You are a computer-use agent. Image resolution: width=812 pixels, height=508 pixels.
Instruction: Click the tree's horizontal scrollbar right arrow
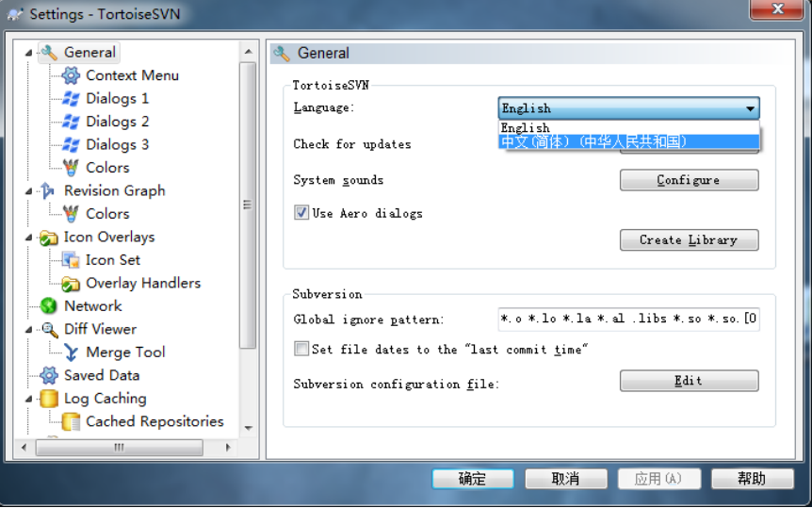click(x=228, y=448)
